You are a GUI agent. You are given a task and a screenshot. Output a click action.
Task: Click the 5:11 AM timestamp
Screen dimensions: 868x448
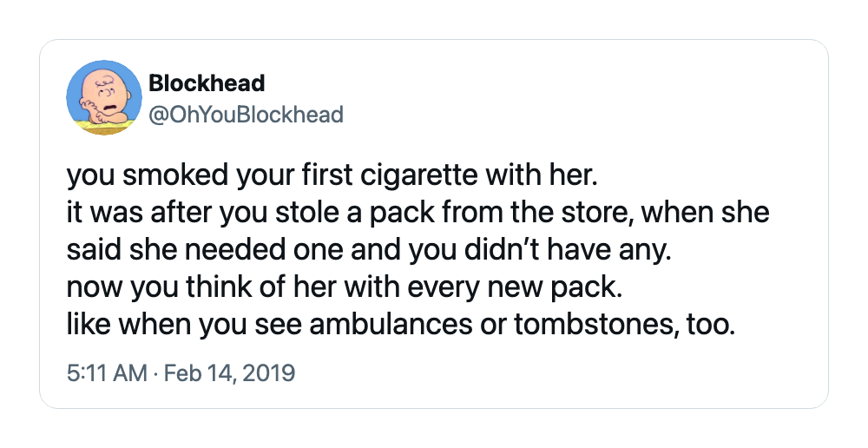(108, 372)
